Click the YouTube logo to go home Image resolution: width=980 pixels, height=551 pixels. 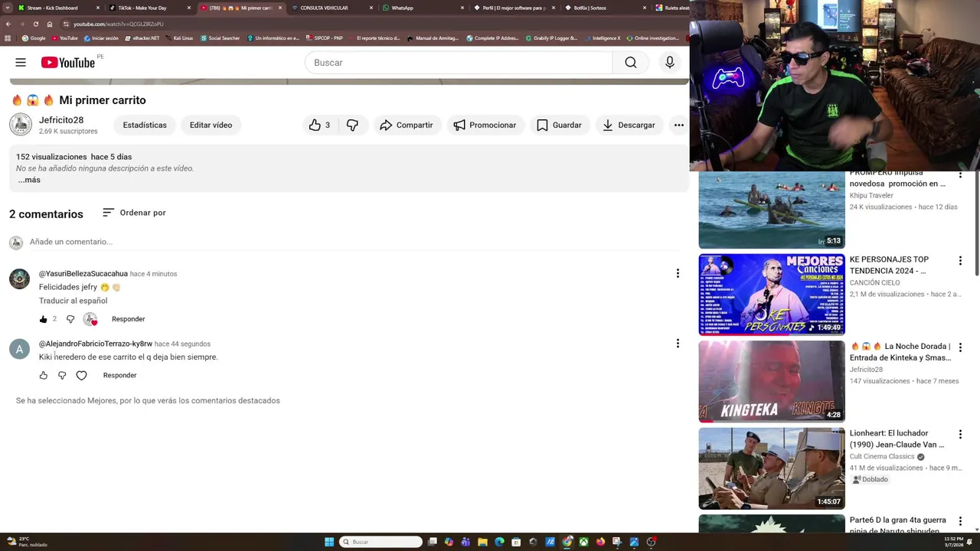pyautogui.click(x=67, y=63)
